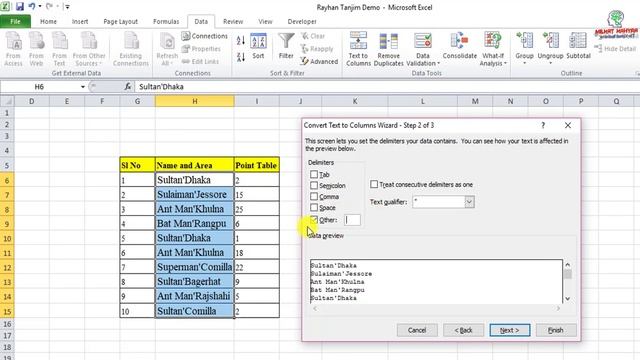
Task: Switch to the Review tab
Action: pyautogui.click(x=233, y=22)
